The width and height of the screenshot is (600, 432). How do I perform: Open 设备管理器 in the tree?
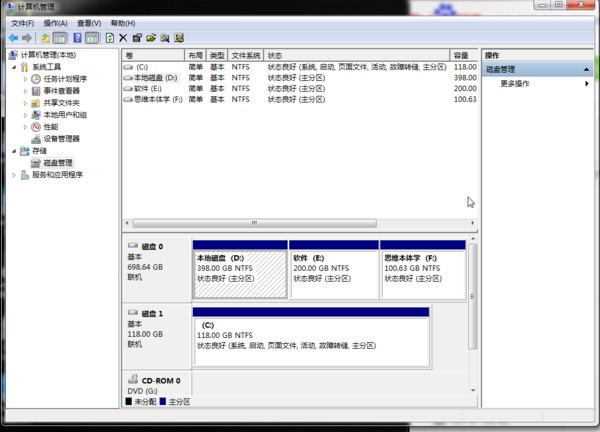61,139
